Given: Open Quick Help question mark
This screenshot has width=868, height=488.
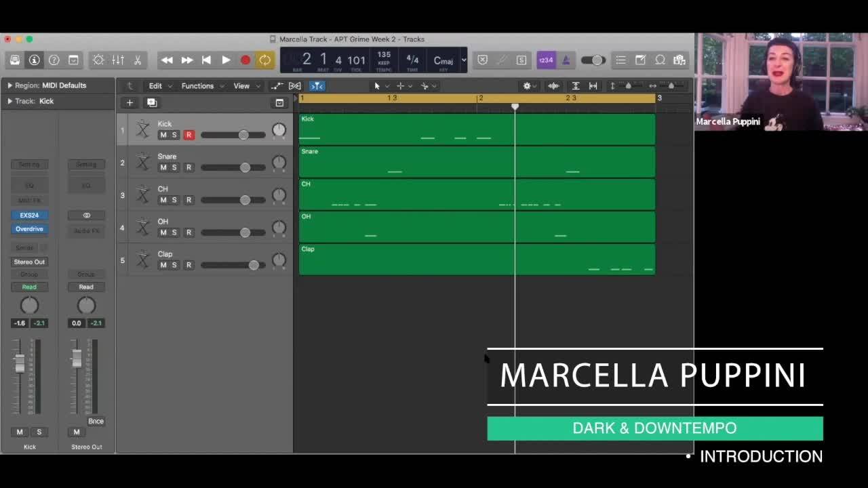Looking at the screenshot, I should point(54,60).
